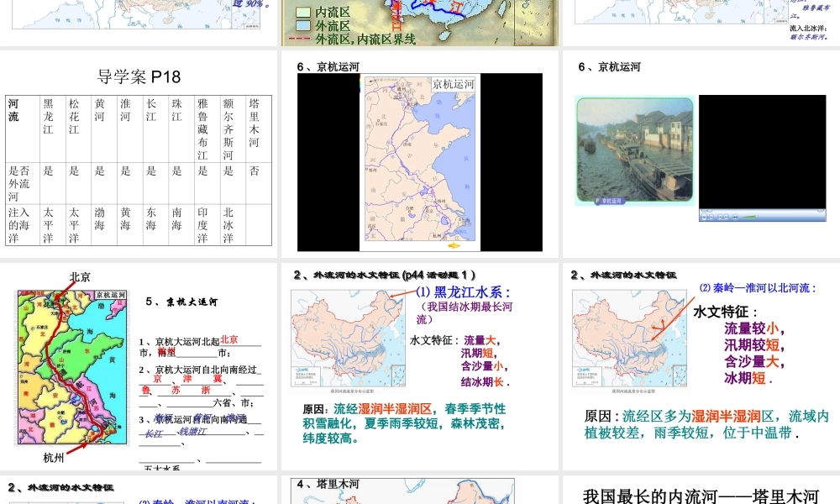The image size is (840, 504).
Task: Click the boat photo on the 京杭运河 slide
Action: (x=635, y=150)
